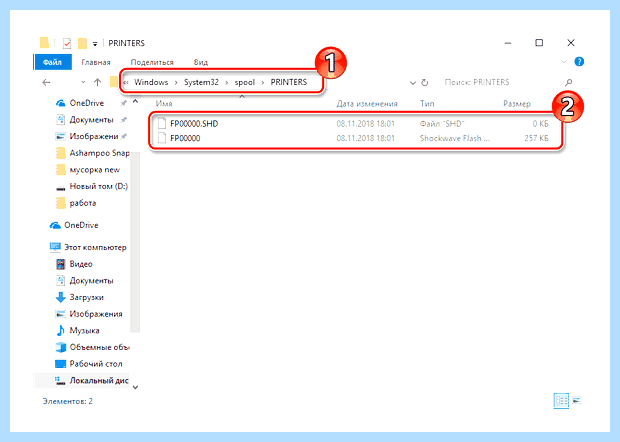
Task: Switch to the Вид ribbon tab
Action: click(200, 62)
